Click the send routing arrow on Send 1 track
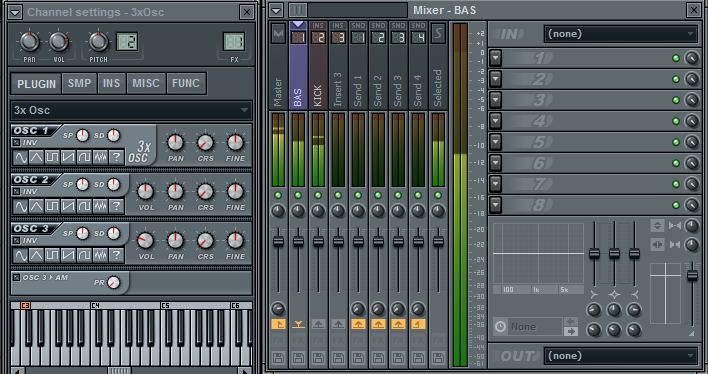708x374 pixels. pos(358,324)
